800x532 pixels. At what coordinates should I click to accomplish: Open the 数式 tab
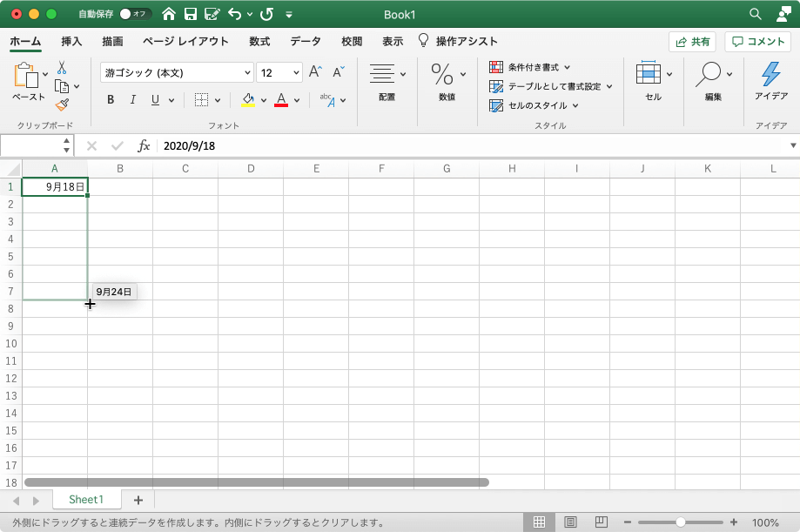[x=259, y=41]
